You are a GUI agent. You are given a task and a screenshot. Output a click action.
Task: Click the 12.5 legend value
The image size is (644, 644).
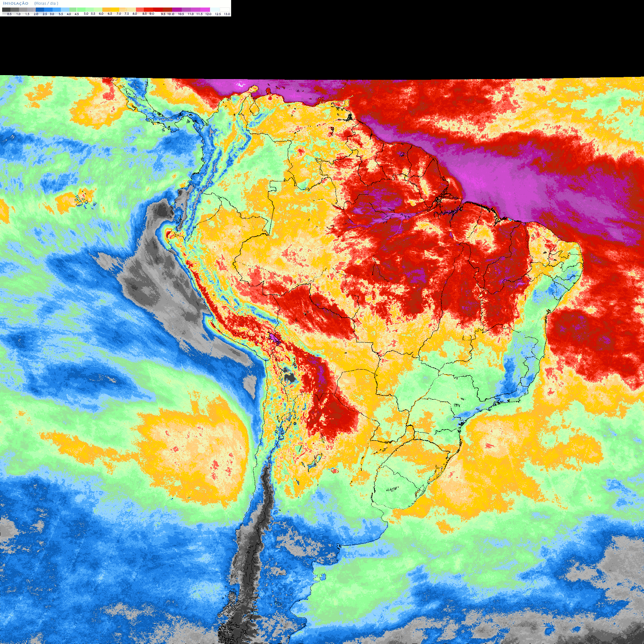coord(218,14)
